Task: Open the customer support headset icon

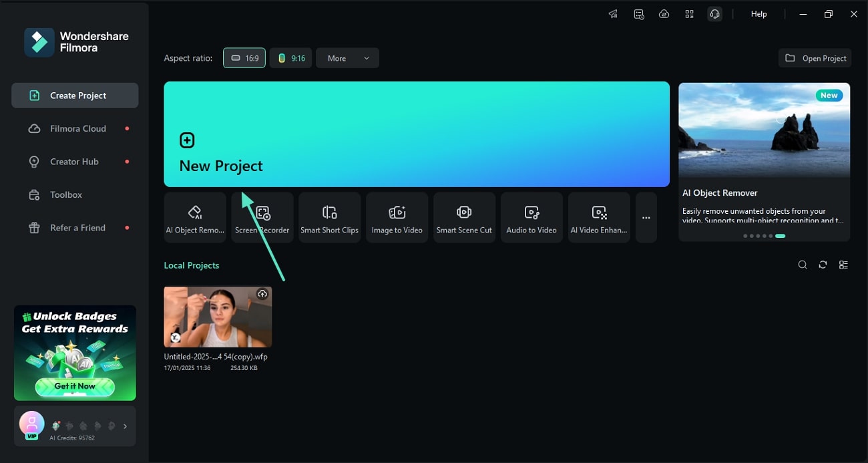Action: coord(714,14)
